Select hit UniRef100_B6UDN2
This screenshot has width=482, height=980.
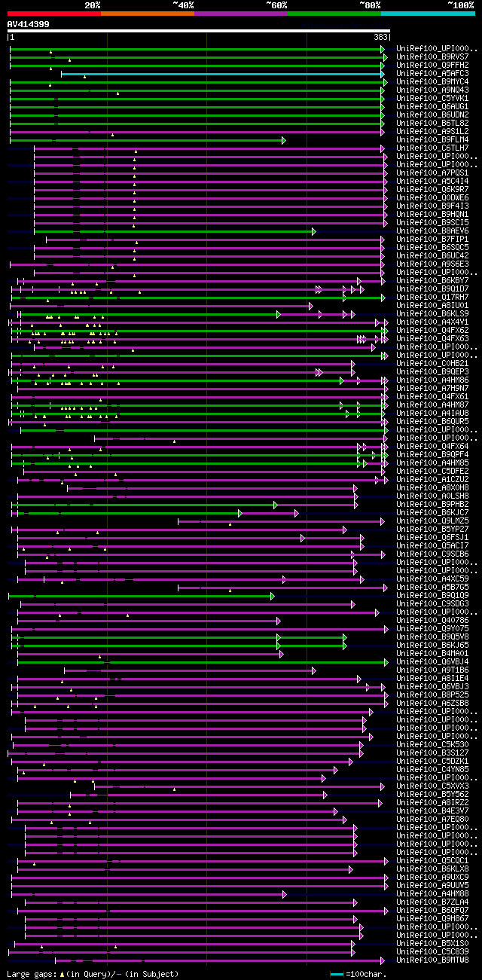tap(432, 114)
